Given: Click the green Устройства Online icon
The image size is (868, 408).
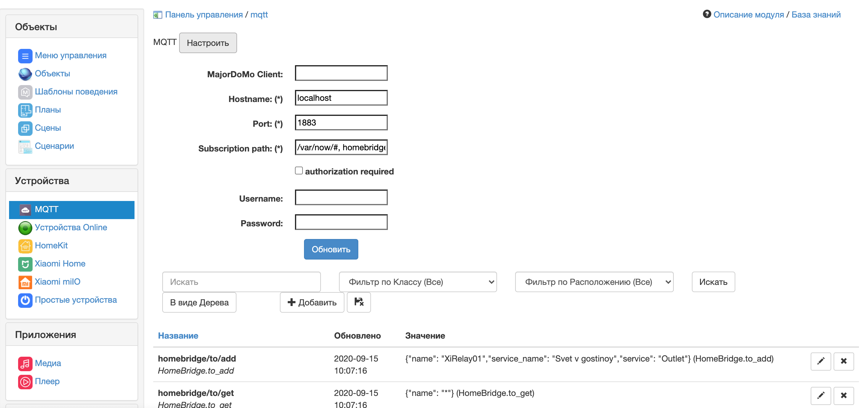Looking at the screenshot, I should 25,228.
